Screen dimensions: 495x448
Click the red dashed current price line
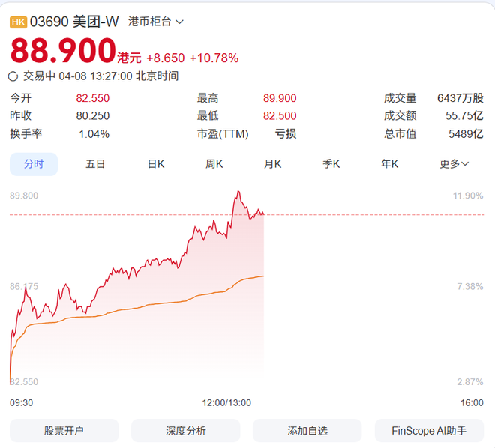(x=360, y=215)
